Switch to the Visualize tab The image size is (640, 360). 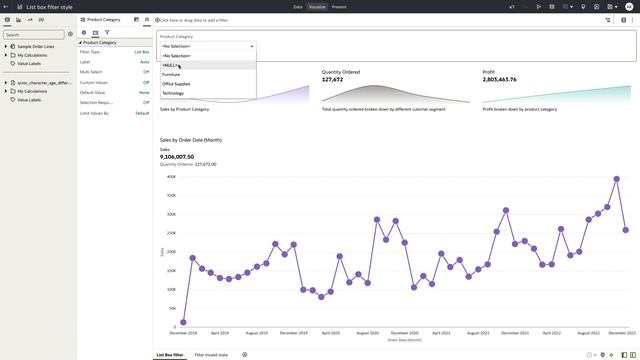317,7
